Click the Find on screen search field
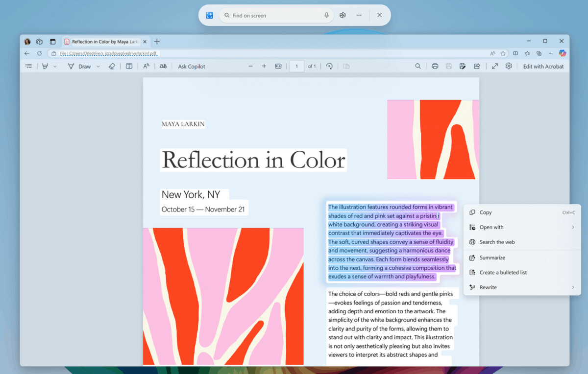 point(276,15)
